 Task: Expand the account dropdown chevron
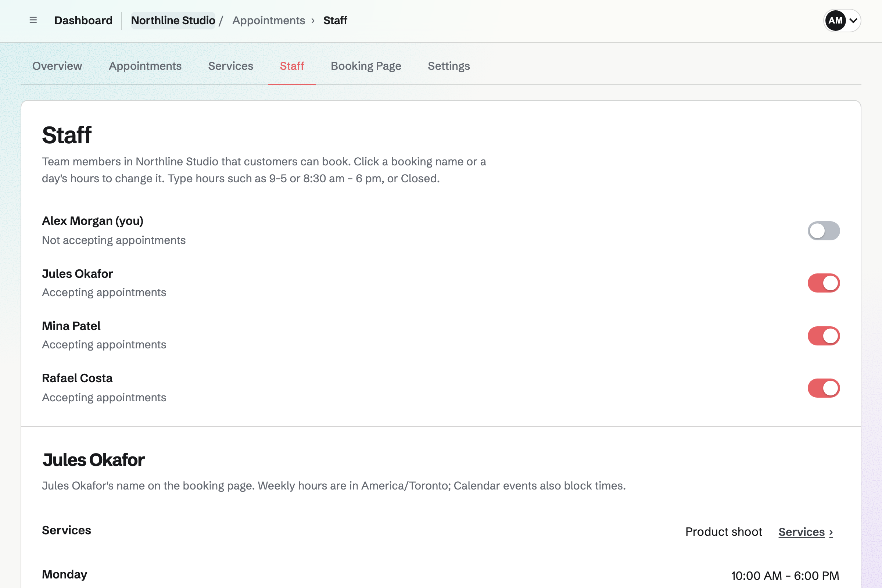[853, 21]
